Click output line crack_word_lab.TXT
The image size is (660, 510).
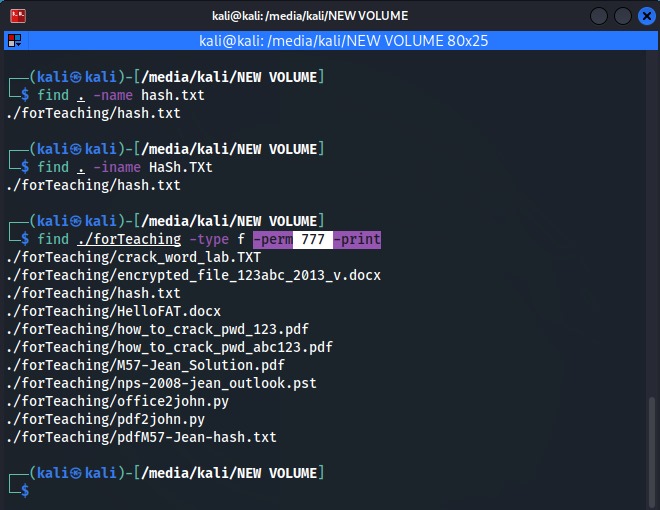coord(133,257)
